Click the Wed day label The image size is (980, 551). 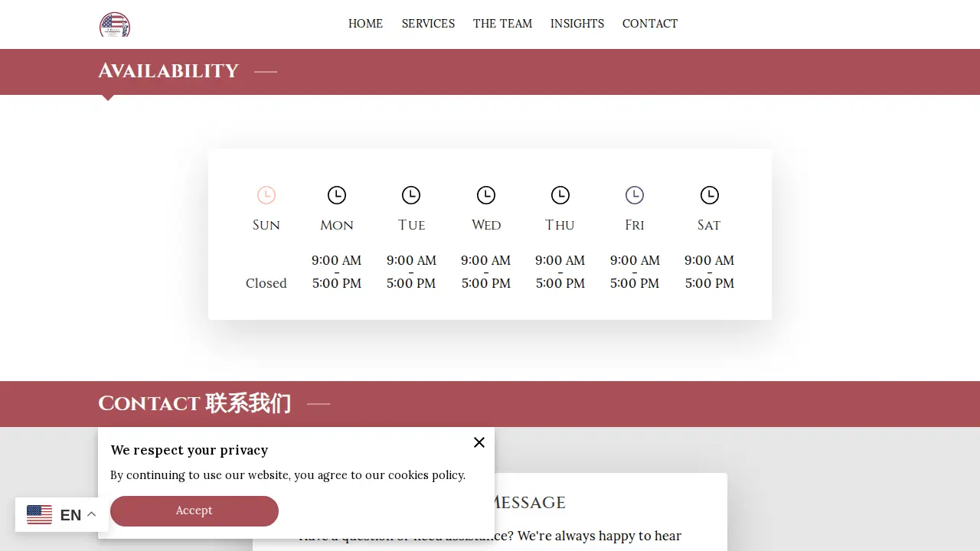tap(486, 225)
